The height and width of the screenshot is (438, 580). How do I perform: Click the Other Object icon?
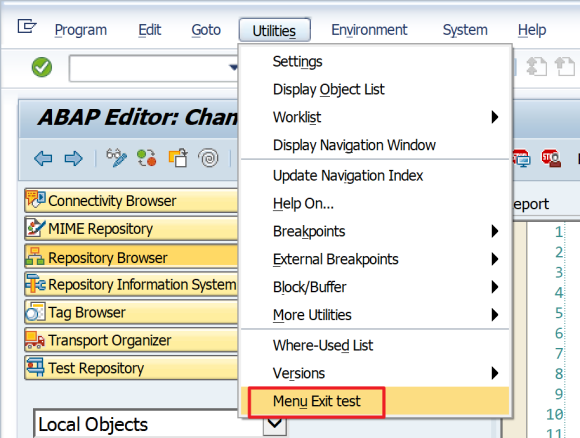pos(178,158)
